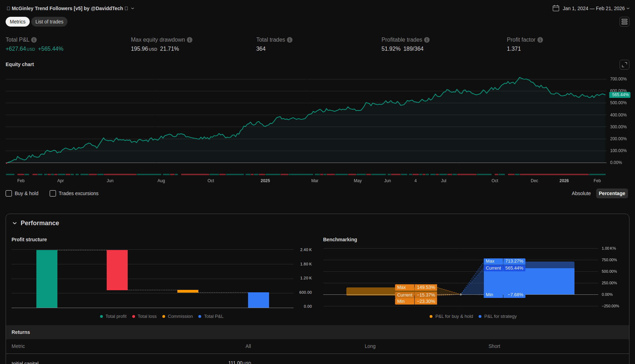Collapse the Performance section
The width and height of the screenshot is (635, 364).
15,223
